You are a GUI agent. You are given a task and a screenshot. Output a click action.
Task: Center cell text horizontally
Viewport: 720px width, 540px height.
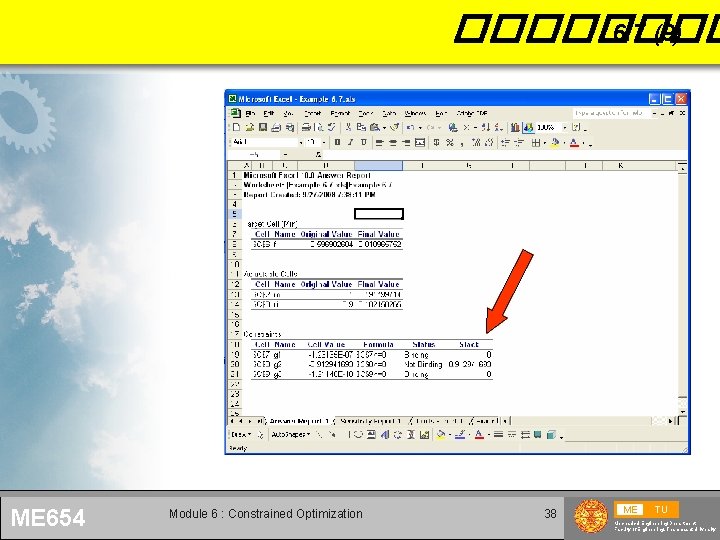[x=393, y=143]
